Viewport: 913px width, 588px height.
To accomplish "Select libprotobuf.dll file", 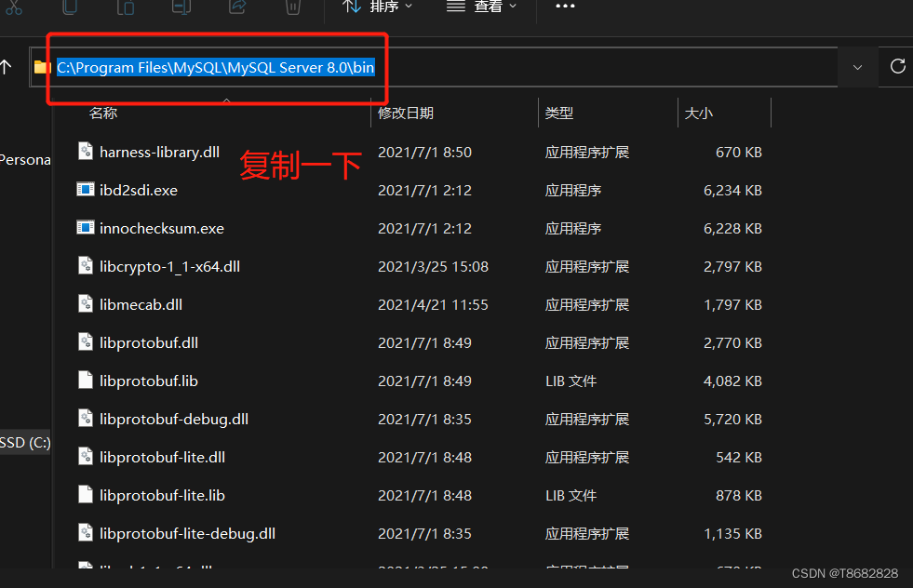I will (149, 343).
